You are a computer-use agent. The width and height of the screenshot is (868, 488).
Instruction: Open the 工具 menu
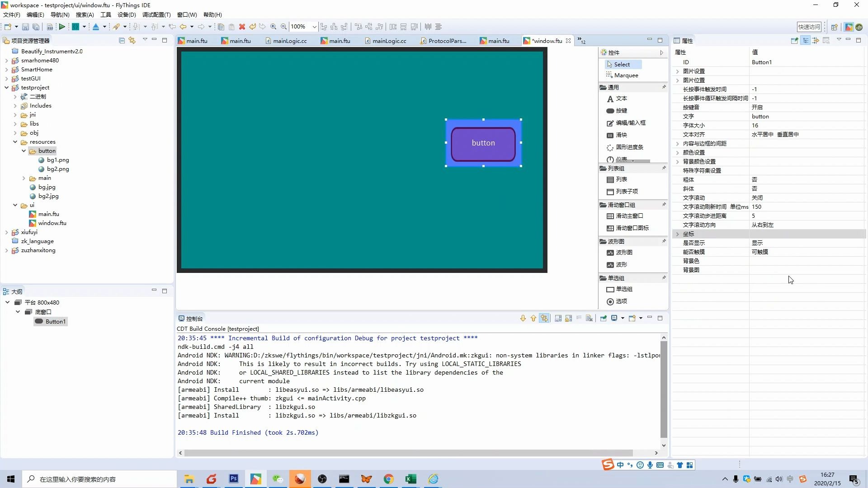click(105, 14)
